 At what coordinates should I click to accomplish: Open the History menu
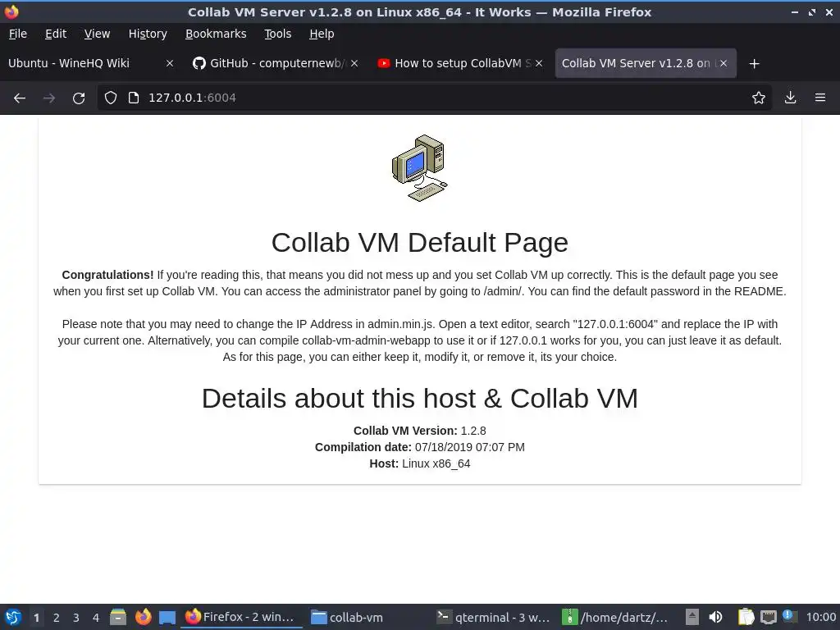click(x=148, y=34)
